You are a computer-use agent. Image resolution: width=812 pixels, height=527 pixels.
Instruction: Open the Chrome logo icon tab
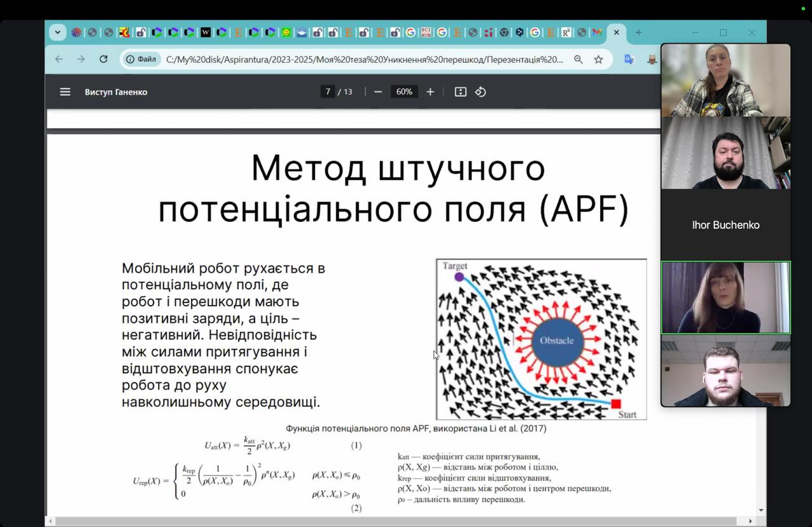click(x=504, y=32)
